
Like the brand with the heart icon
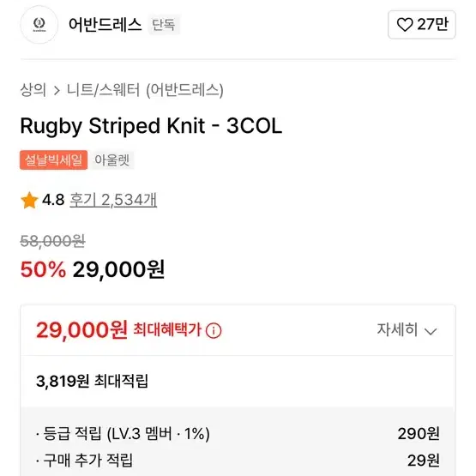point(405,25)
